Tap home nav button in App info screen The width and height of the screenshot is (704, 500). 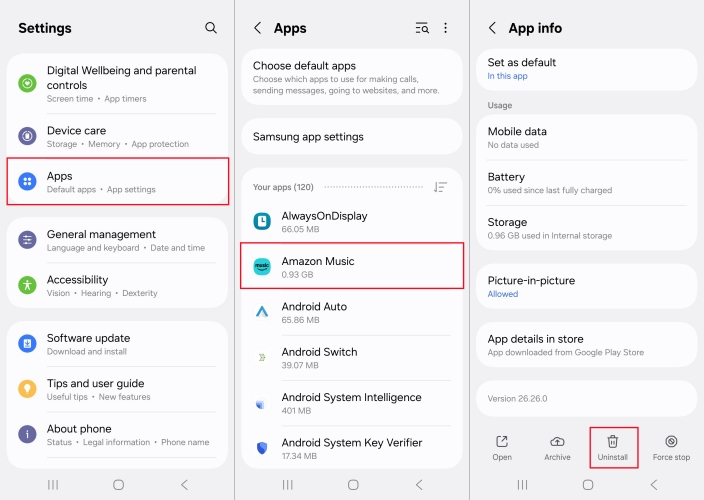[588, 485]
